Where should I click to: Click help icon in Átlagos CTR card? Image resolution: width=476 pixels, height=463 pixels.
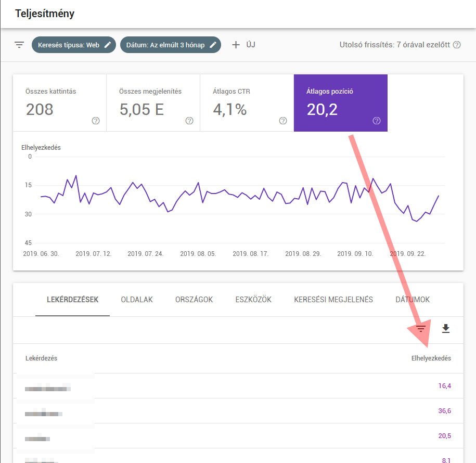tap(283, 121)
